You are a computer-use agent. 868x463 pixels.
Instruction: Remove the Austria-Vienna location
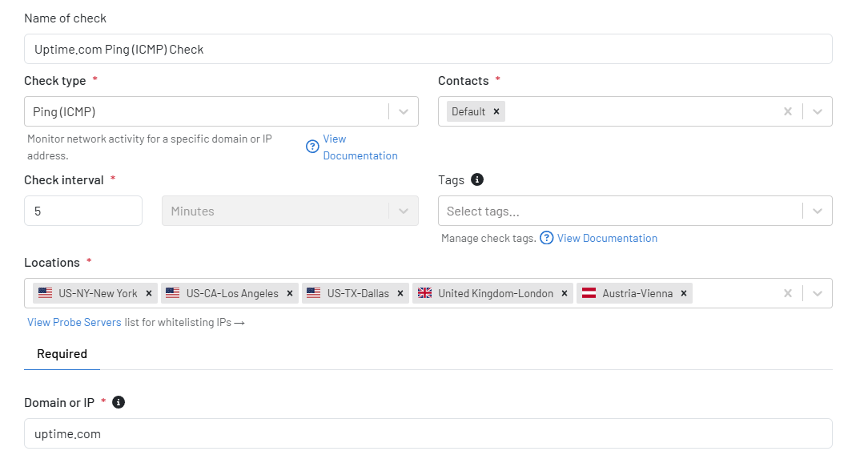(x=684, y=293)
